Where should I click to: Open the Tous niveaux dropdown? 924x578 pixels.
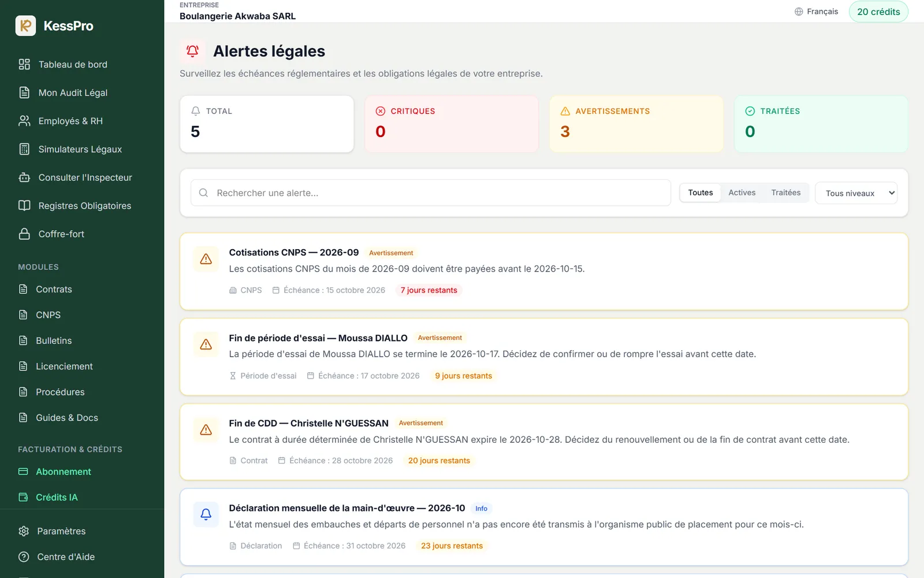click(x=856, y=193)
